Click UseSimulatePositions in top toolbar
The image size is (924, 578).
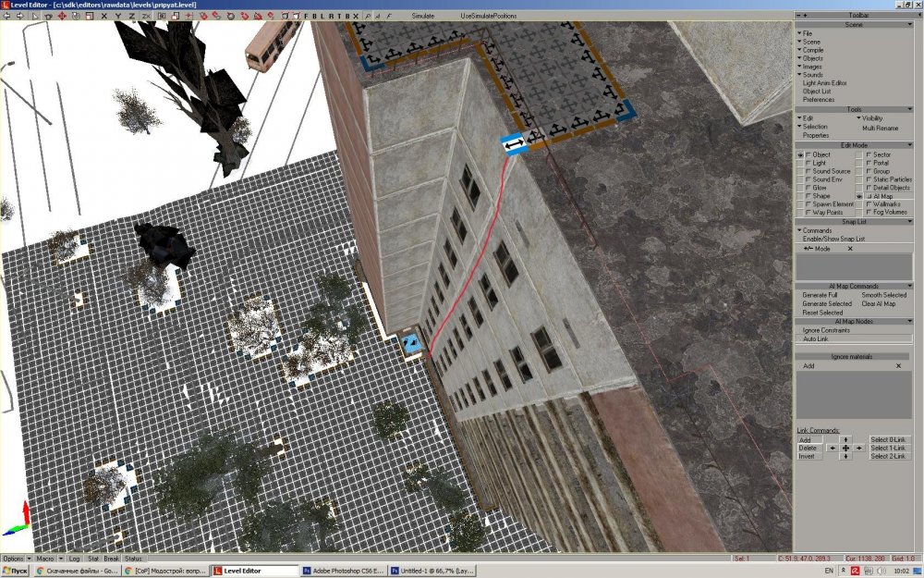(x=489, y=16)
